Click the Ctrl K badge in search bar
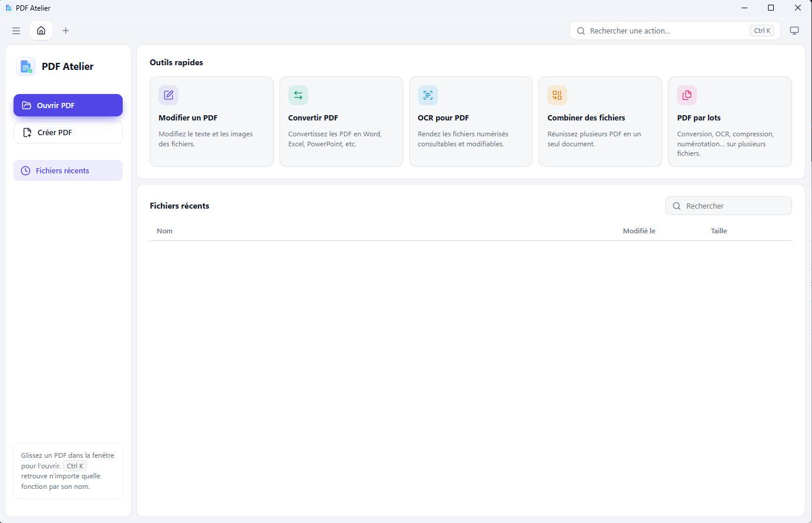Screen dimensions: 812x523 [762, 31]
